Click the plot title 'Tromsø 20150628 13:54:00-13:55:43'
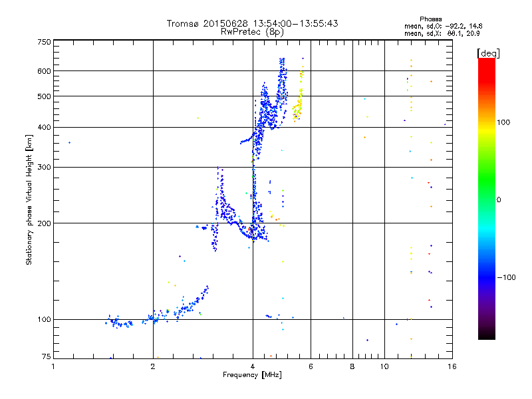The image size is (532, 399). pos(252,23)
